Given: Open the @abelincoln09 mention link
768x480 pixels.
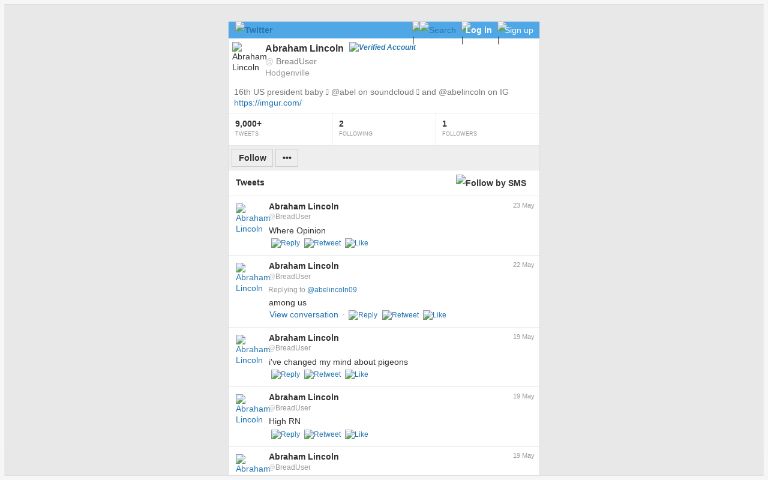Looking at the screenshot, I should [332, 289].
